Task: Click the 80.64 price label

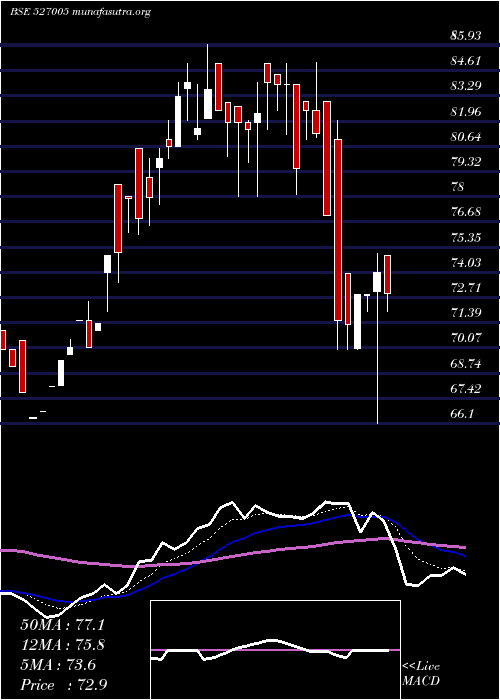Action: [x=466, y=136]
